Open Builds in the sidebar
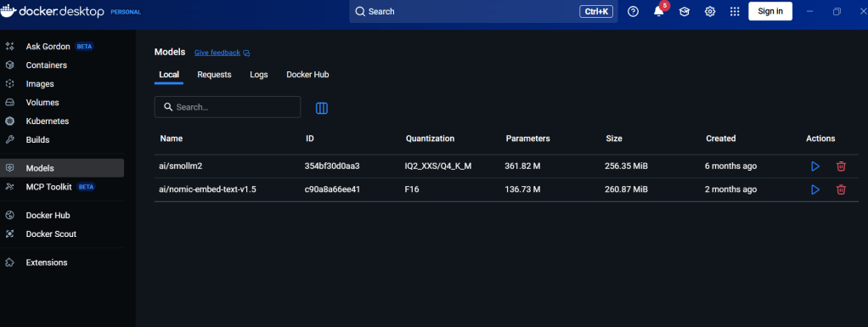Screen dimensions: 868x327 coord(37,140)
